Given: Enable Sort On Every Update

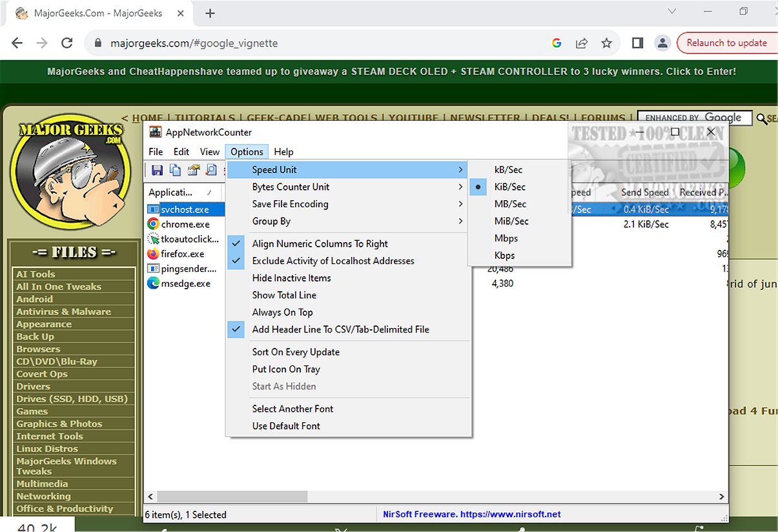Looking at the screenshot, I should point(349,352).
